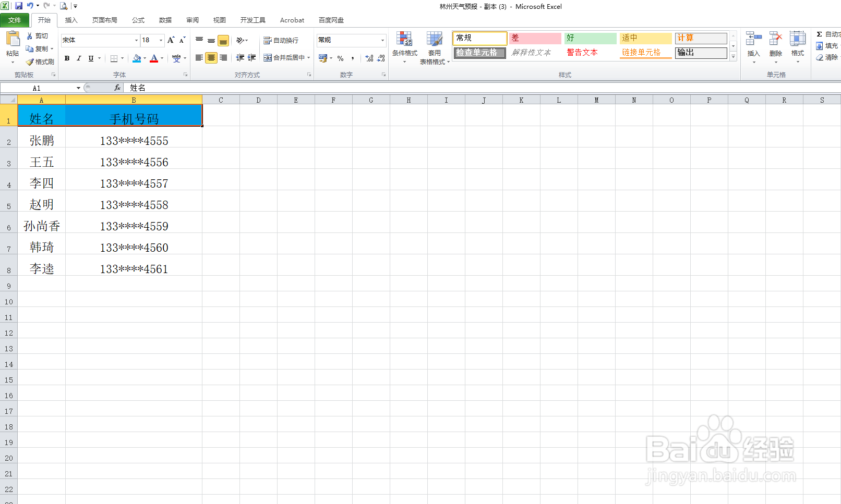841x504 pixels.
Task: Click the cell Format icon
Action: click(797, 39)
